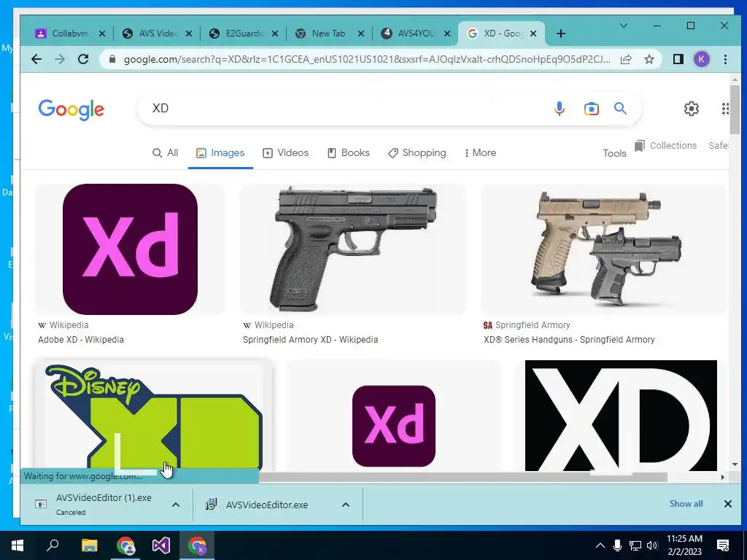Open search Tools
Screen dimensions: 747x560
pos(614,153)
